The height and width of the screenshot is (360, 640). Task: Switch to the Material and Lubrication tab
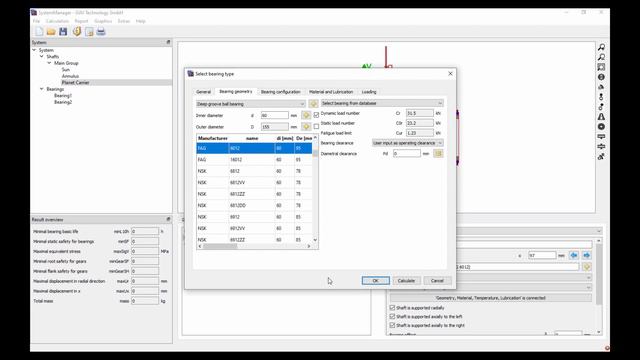(331, 92)
